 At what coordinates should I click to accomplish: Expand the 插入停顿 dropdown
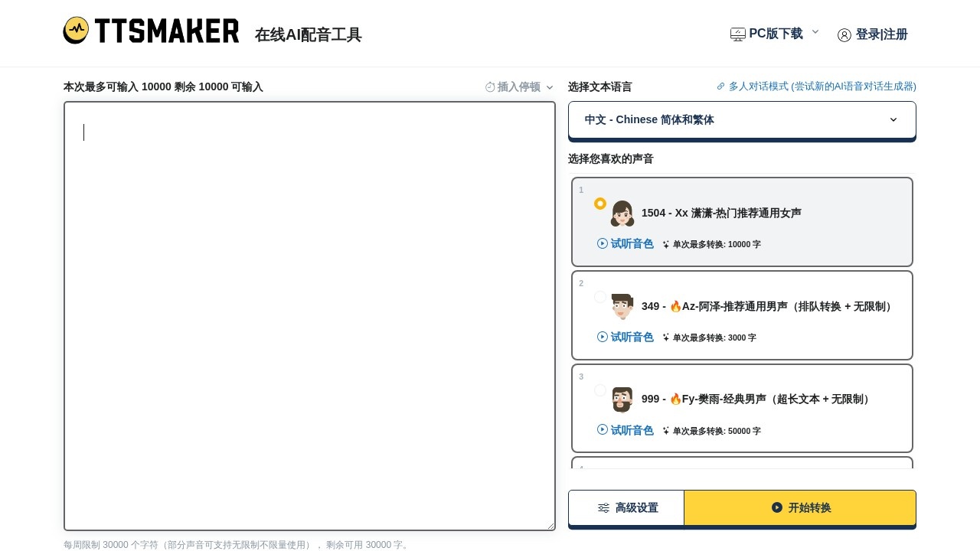click(550, 87)
